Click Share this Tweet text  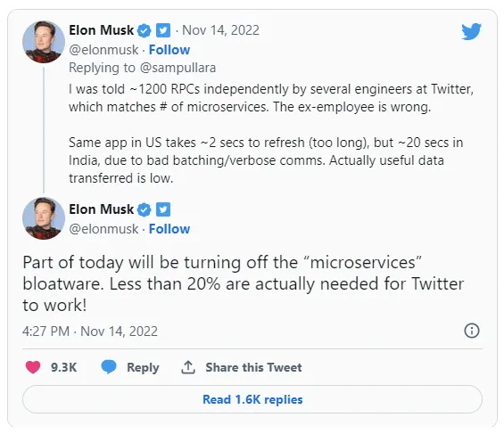[x=253, y=367]
